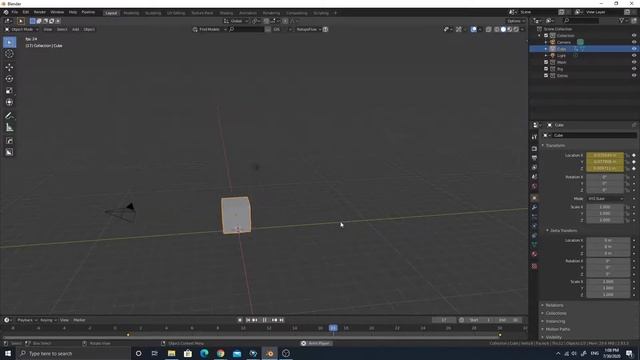Open the Modifier properties tab
This screenshot has width=640, height=360.
click(x=534, y=207)
